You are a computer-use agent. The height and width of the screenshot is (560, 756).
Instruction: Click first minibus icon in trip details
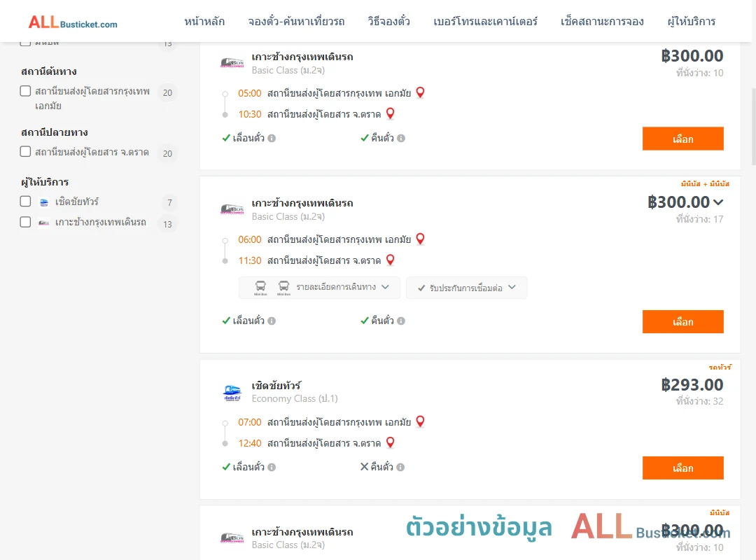click(x=260, y=288)
